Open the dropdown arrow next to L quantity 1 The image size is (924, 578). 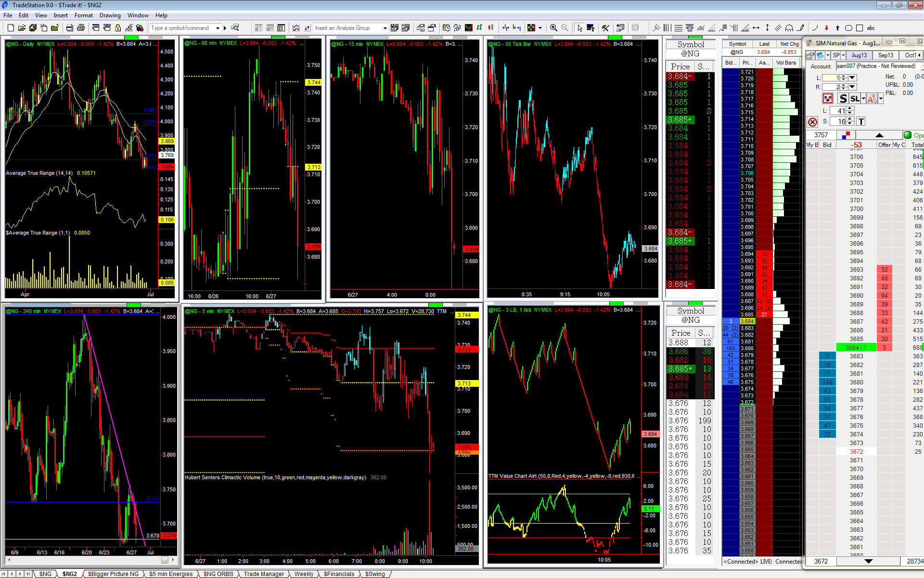[x=852, y=78]
